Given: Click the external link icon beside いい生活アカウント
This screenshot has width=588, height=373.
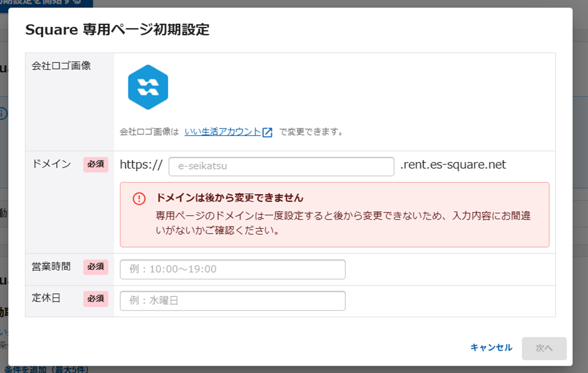Looking at the screenshot, I should tap(268, 132).
